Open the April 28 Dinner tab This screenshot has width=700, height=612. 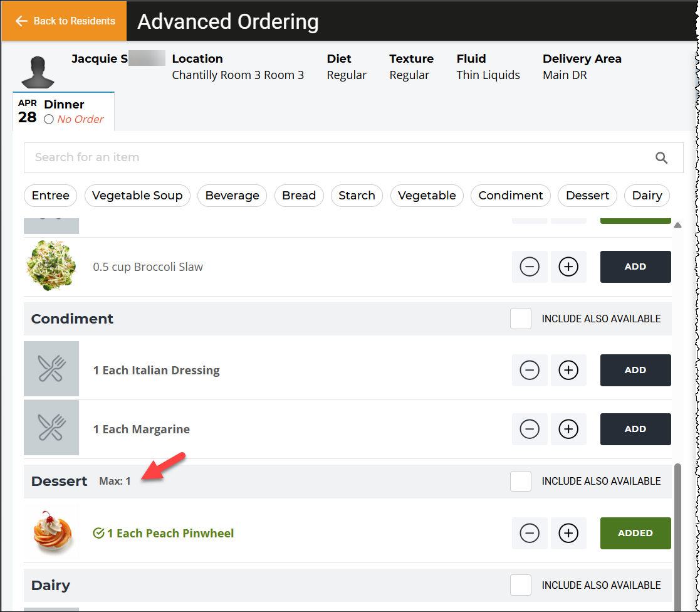click(63, 112)
